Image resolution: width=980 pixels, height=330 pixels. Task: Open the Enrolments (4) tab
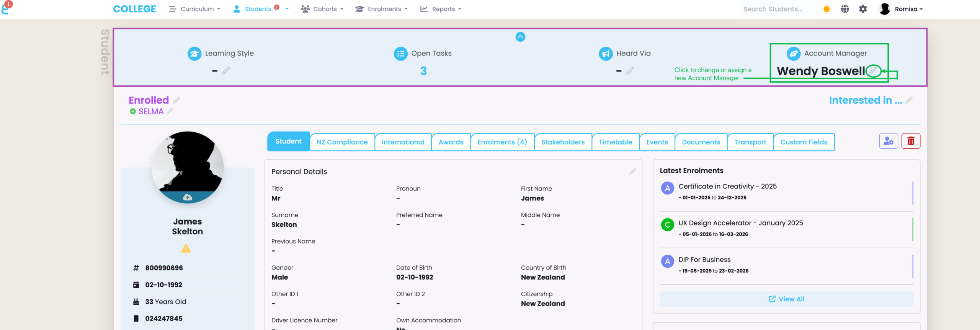(x=502, y=142)
